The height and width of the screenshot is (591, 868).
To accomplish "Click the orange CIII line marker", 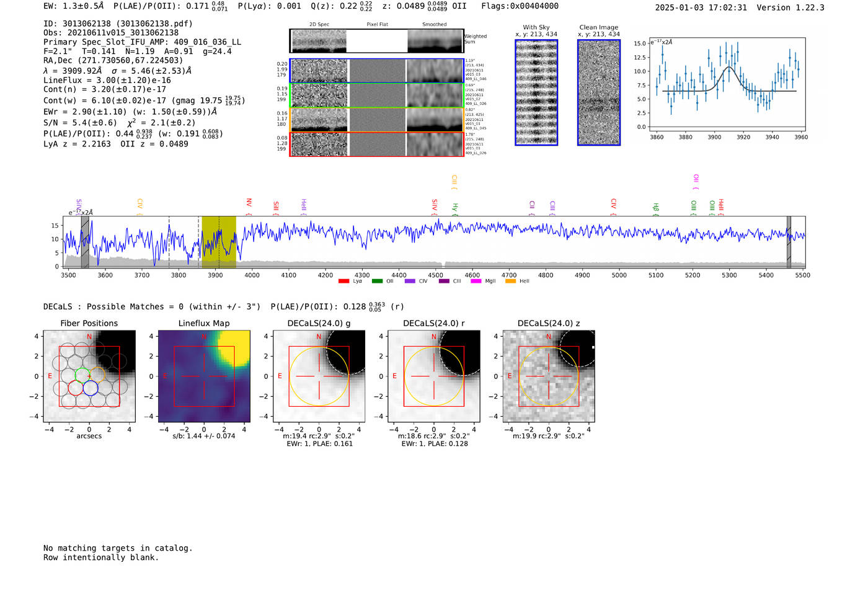I will (x=454, y=182).
